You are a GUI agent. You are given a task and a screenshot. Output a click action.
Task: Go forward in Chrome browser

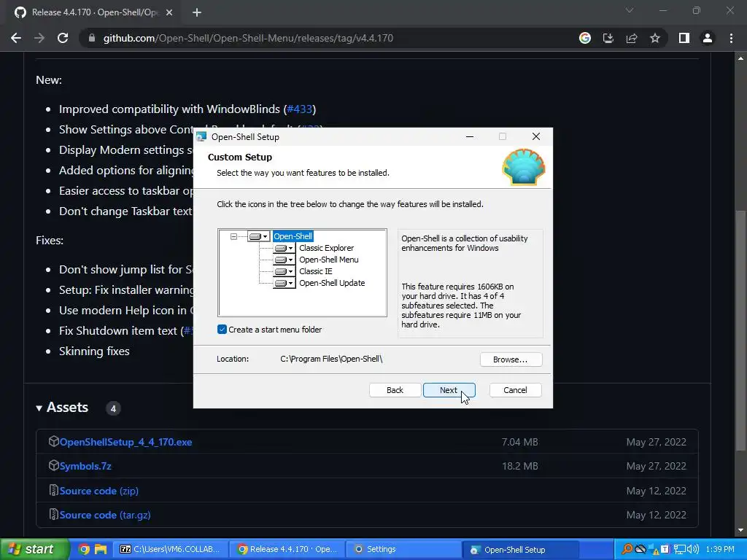coord(39,38)
